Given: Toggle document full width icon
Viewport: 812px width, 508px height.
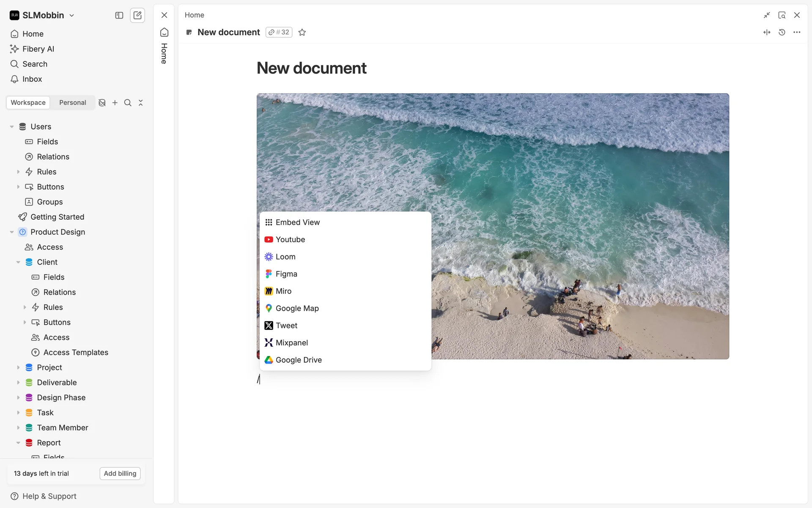Looking at the screenshot, I should pyautogui.click(x=767, y=32).
